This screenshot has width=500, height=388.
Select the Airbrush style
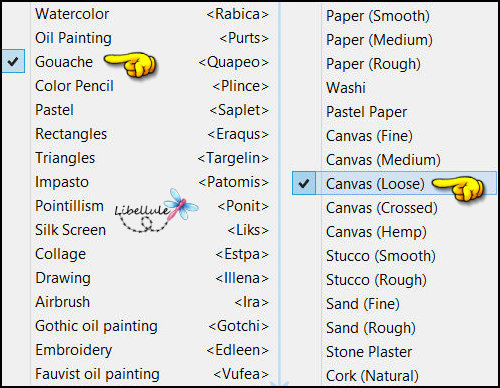[x=152, y=302]
